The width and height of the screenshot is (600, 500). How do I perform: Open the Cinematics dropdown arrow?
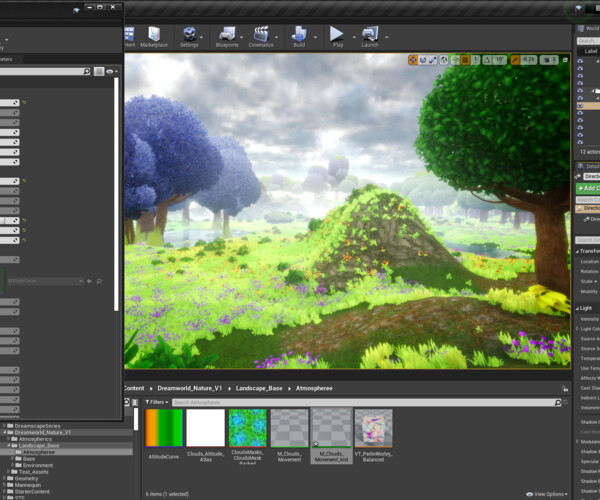click(x=276, y=37)
